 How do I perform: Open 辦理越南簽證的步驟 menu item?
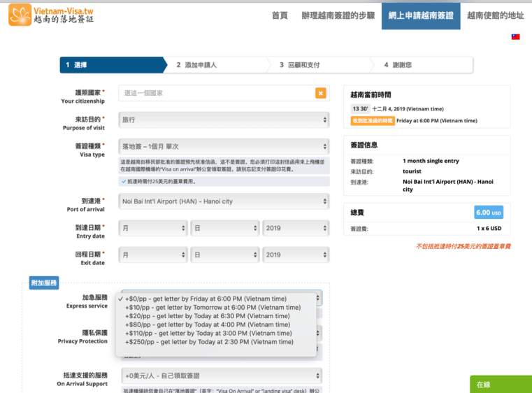[x=338, y=15]
